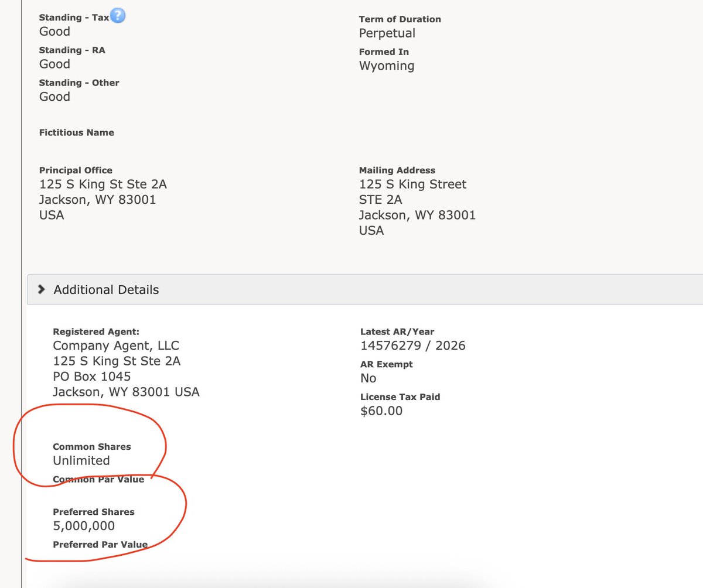This screenshot has width=703, height=588.
Task: Click the Unlimited common shares value
Action: point(81,461)
